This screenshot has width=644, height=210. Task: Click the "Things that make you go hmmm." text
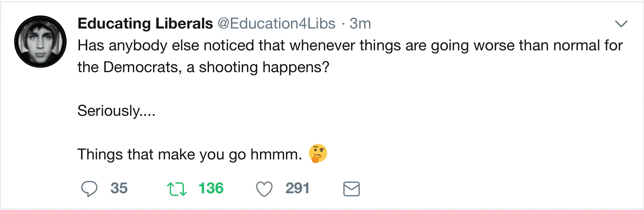pyautogui.click(x=190, y=154)
